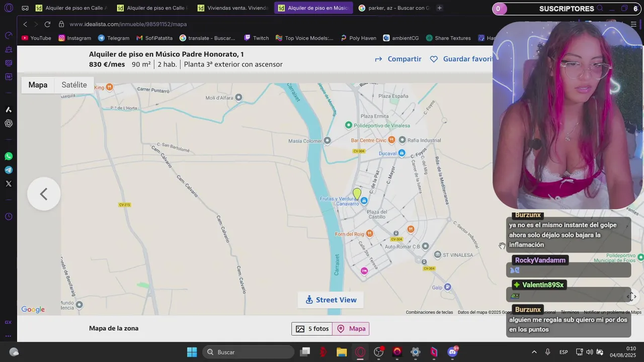644x362 pixels.
Task: Open clock and date 0:10 04/08/2025
Action: (624, 352)
